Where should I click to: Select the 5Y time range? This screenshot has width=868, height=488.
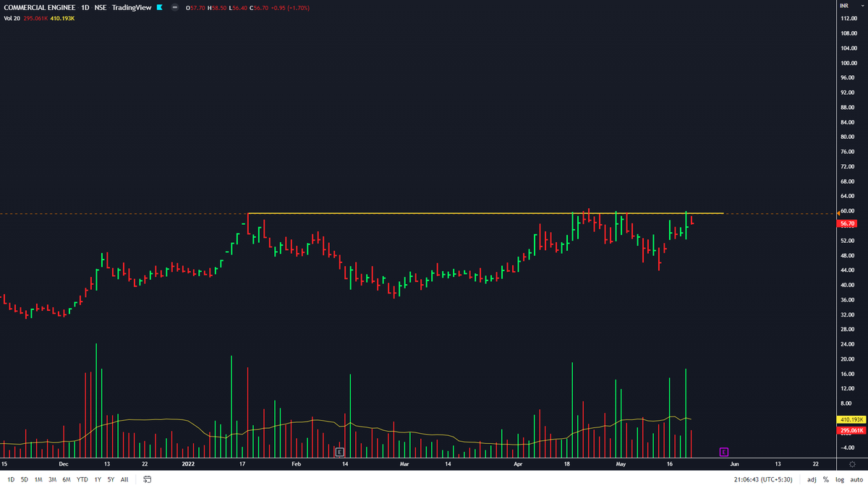click(111, 479)
